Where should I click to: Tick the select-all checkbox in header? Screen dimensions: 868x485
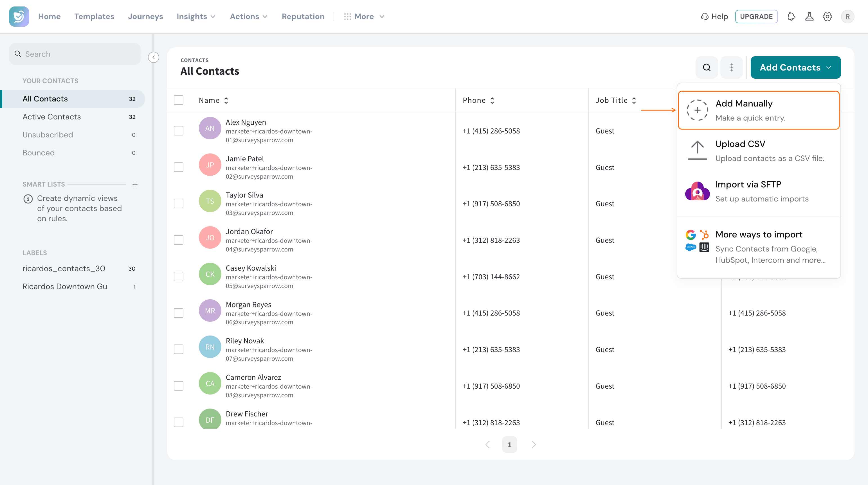coord(179,100)
